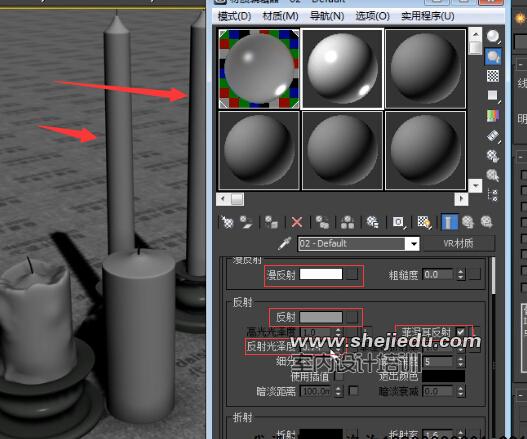This screenshot has height=439, width=527.
Task: Select the third sample slot in top row
Action: click(425, 69)
